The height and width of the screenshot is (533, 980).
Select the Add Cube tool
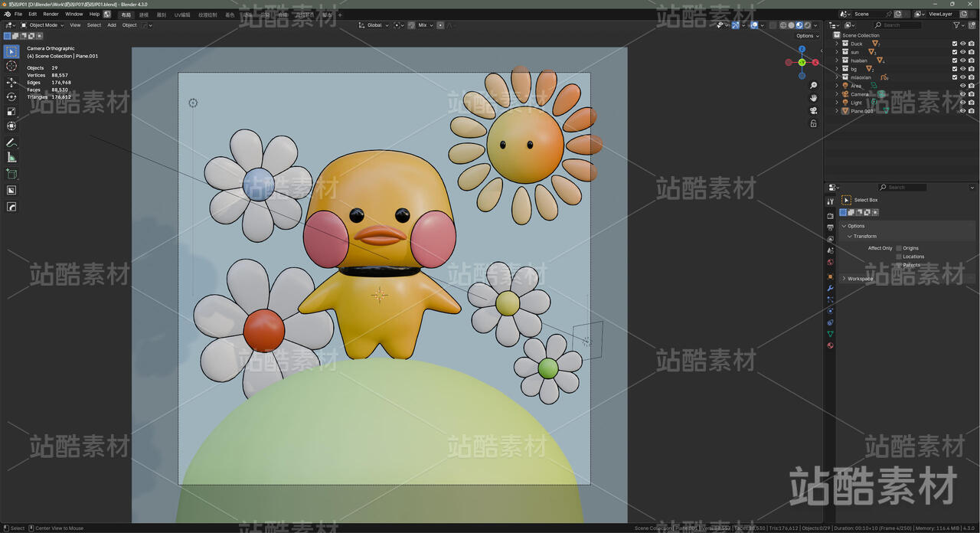[11, 174]
